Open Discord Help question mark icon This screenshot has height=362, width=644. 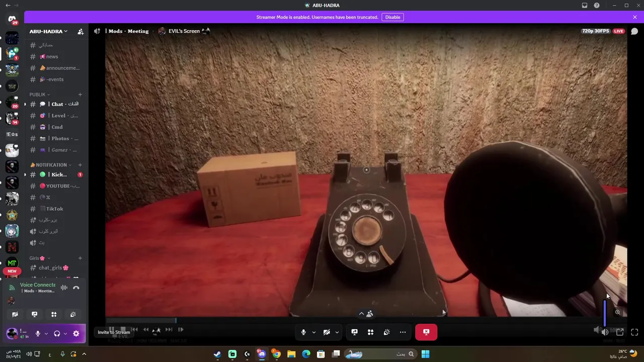(x=597, y=6)
